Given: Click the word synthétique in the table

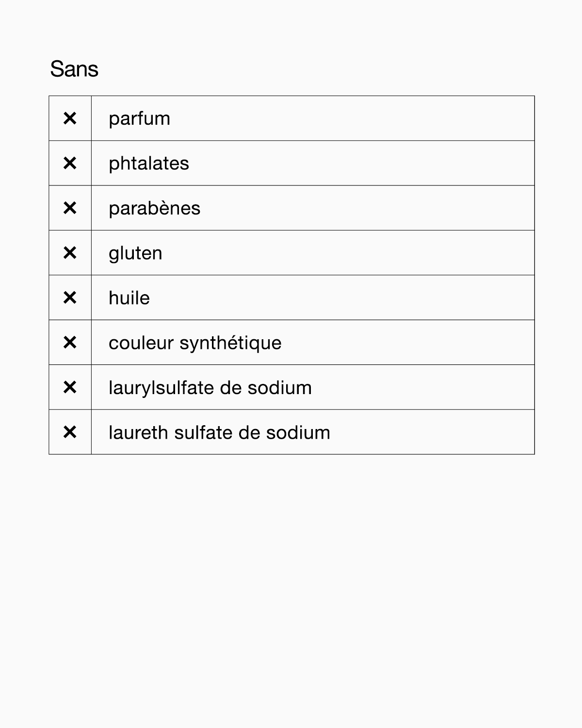Looking at the screenshot, I should 230,343.
